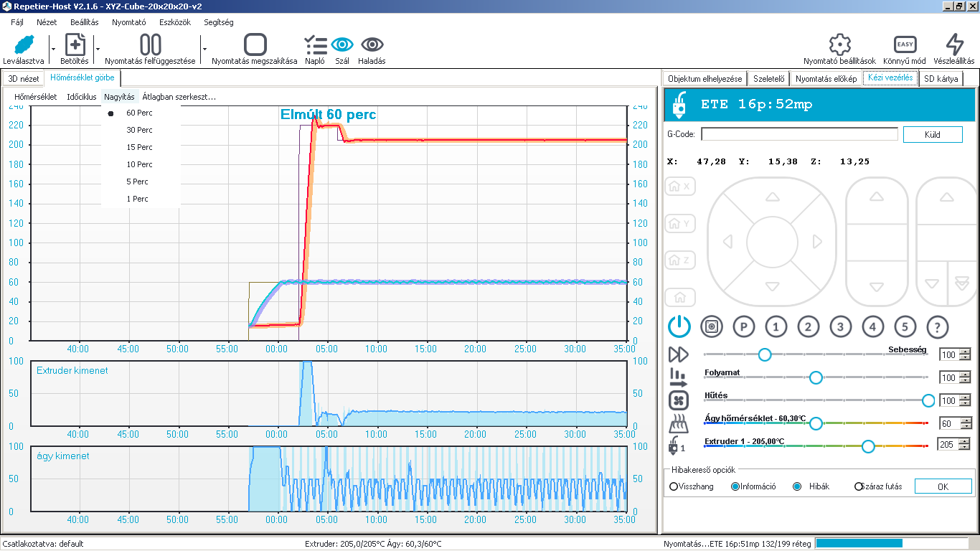Switch to the SD kártya tab
Image resolution: width=980 pixels, height=551 pixels.
[940, 79]
